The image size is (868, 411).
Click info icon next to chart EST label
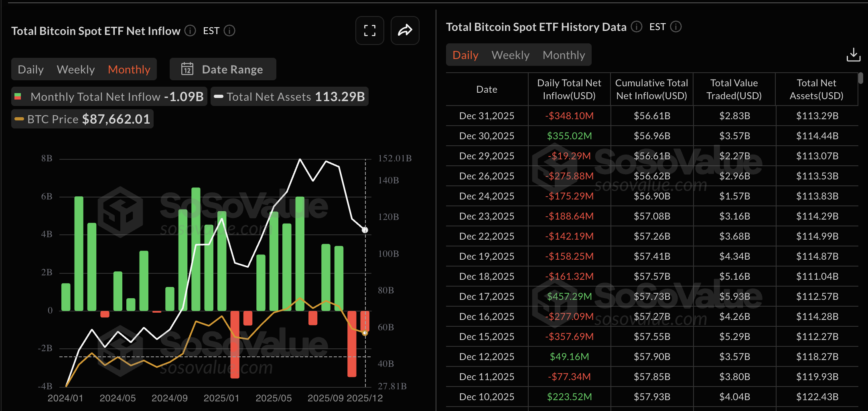click(x=229, y=31)
